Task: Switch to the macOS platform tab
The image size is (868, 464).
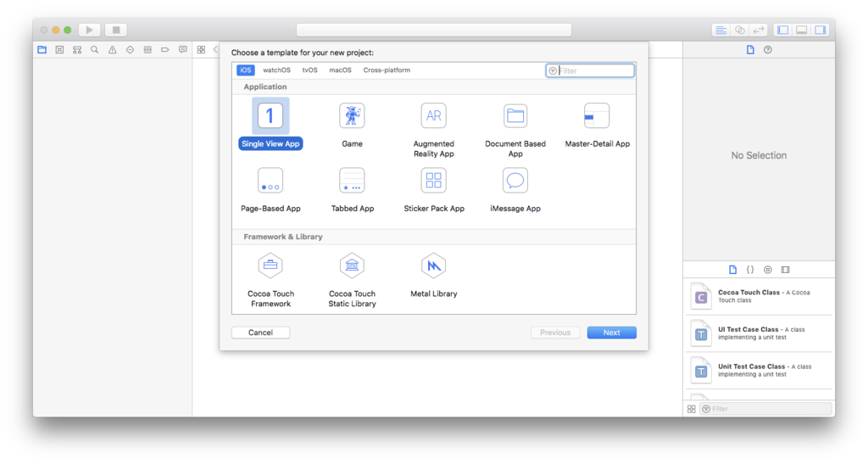Action: pos(340,70)
